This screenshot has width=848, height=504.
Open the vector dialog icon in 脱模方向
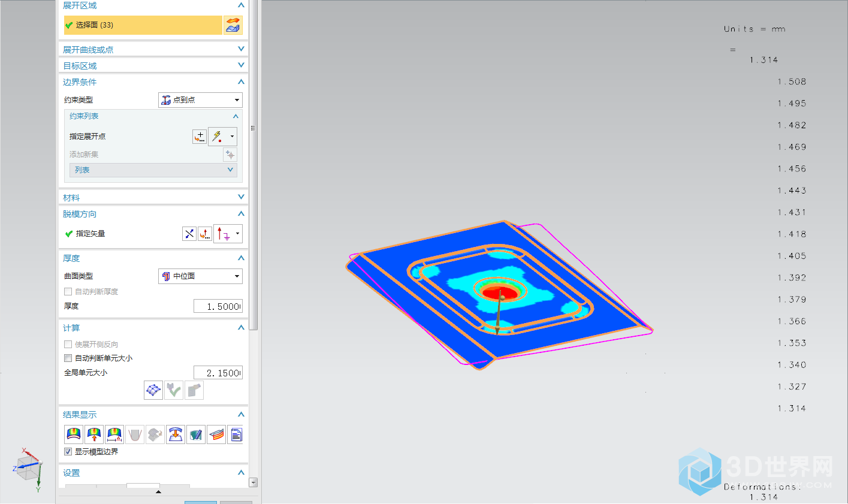point(205,234)
